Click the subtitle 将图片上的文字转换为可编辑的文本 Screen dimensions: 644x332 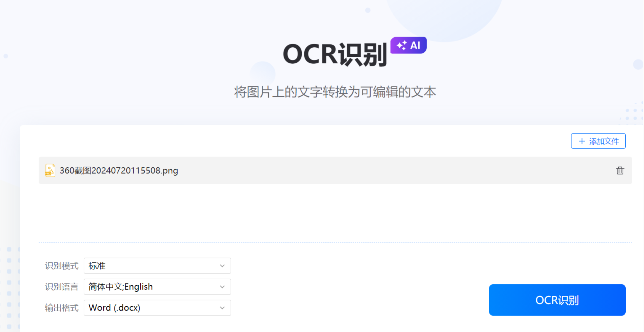coord(335,92)
